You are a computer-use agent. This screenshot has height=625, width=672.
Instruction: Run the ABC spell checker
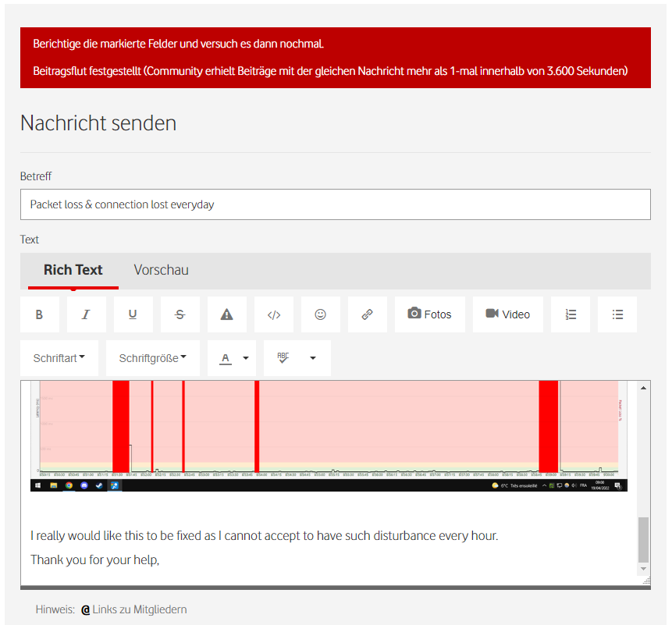point(283,358)
